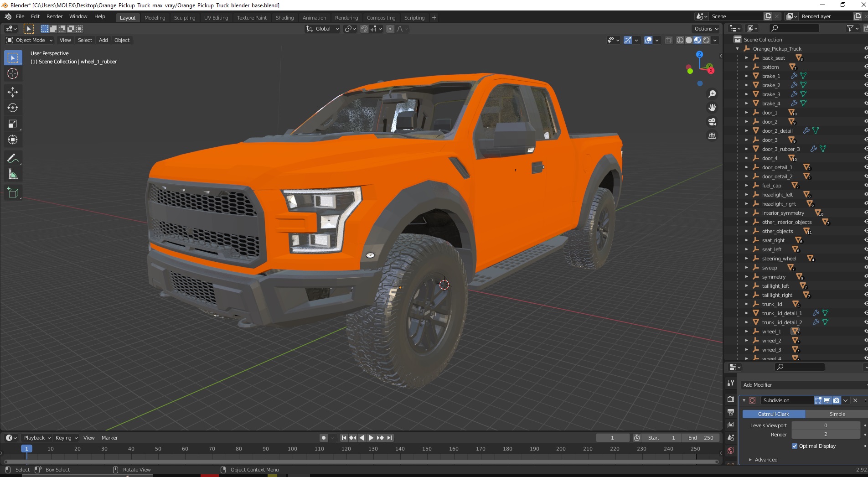Open the Object menu in viewport header
The height and width of the screenshot is (477, 868).
point(122,40)
